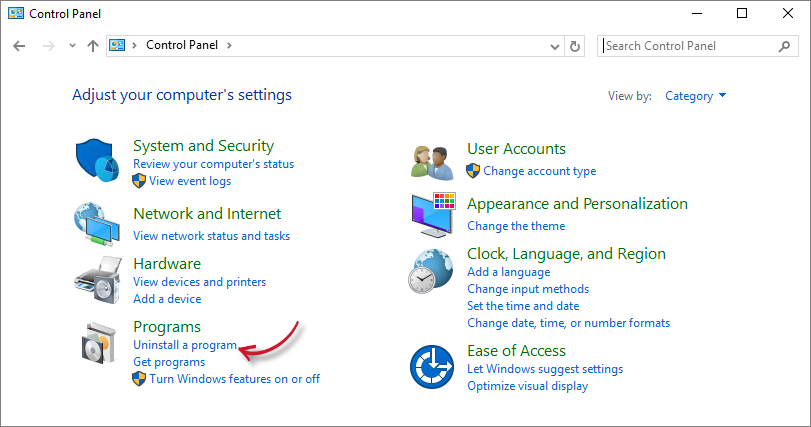Open System and Security category link
This screenshot has height=427, width=811.
[x=203, y=146]
